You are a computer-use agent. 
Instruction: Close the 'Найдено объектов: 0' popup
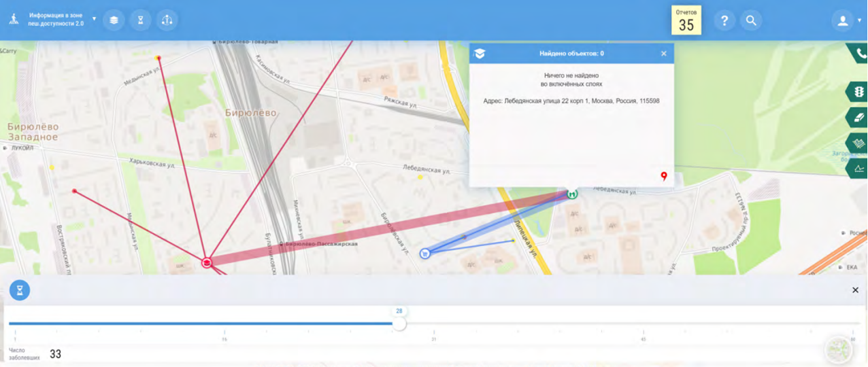[664, 54]
